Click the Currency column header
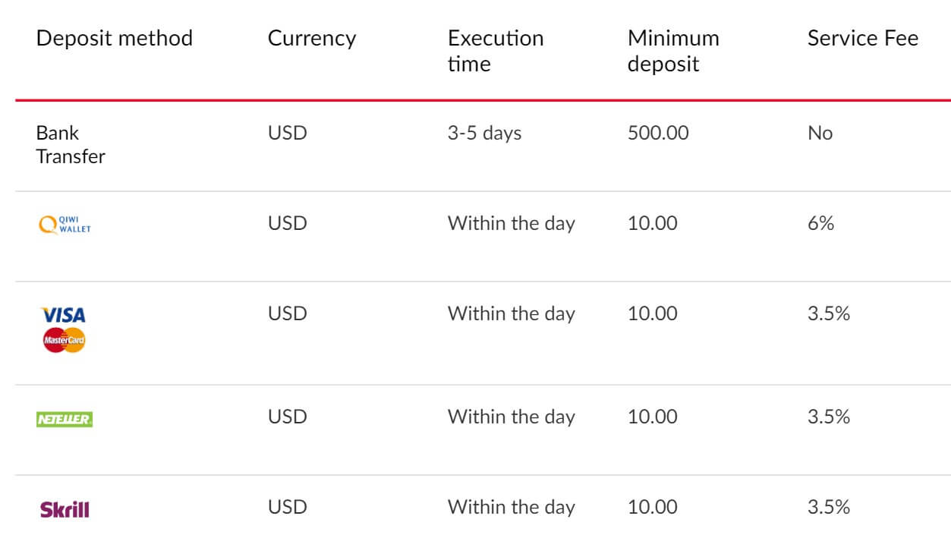 [x=312, y=38]
